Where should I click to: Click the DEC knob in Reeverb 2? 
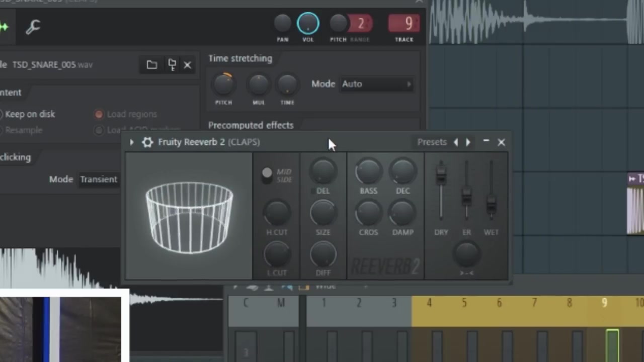[403, 171]
